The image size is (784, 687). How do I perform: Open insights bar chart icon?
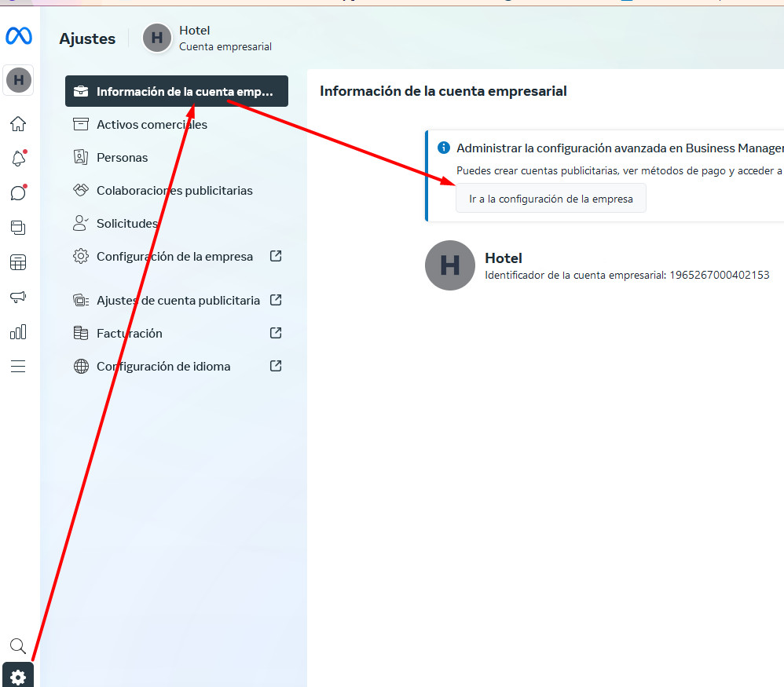pyautogui.click(x=18, y=332)
